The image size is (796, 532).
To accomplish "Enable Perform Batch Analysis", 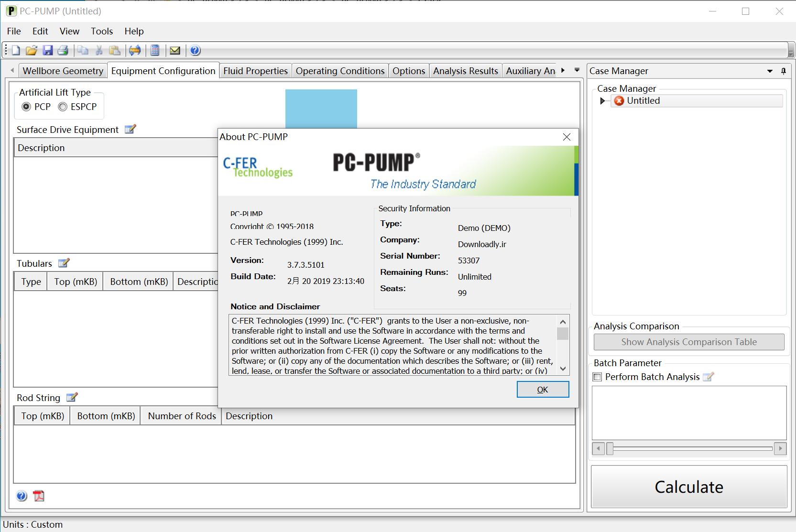I will [x=597, y=377].
